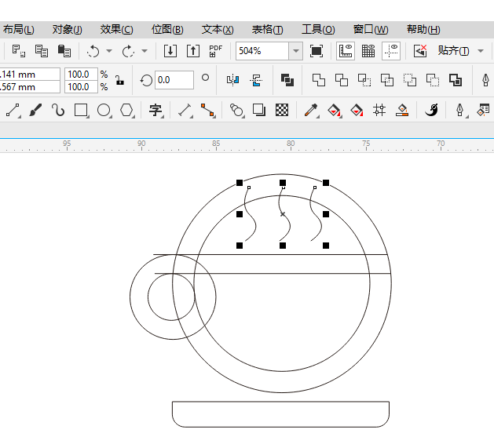Open the zoom level dropdown

pos(295,51)
